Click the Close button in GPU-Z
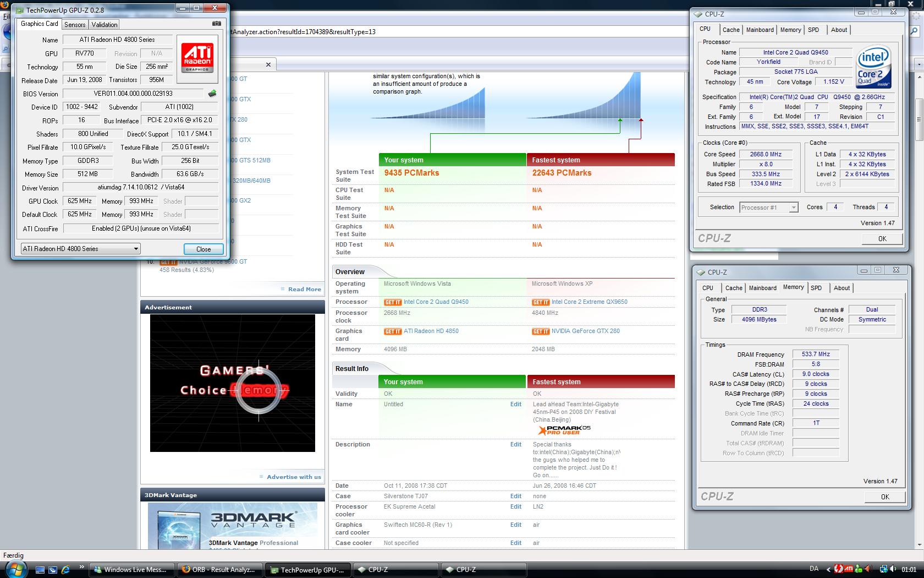924x578 pixels. (204, 249)
